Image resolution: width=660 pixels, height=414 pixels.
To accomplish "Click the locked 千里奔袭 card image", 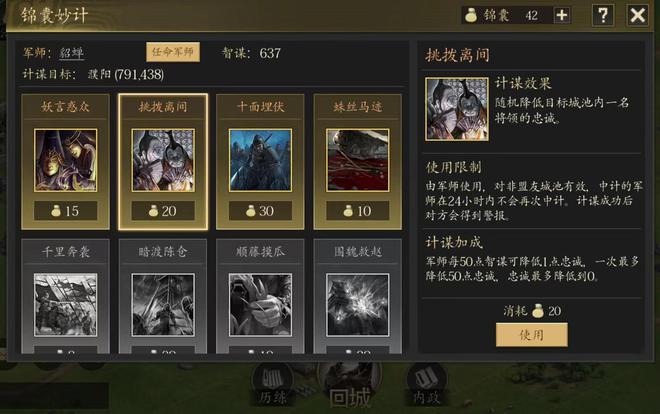I will 65,305.
